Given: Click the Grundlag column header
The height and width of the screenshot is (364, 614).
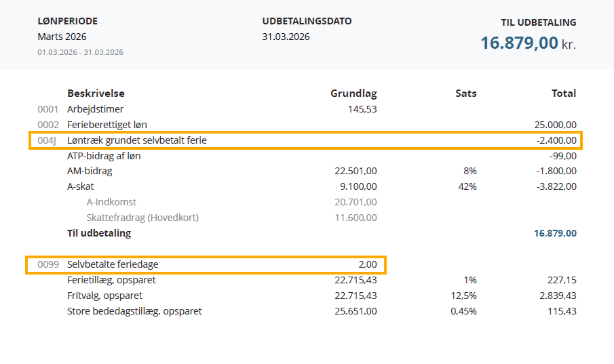Looking at the screenshot, I should coord(353,94).
